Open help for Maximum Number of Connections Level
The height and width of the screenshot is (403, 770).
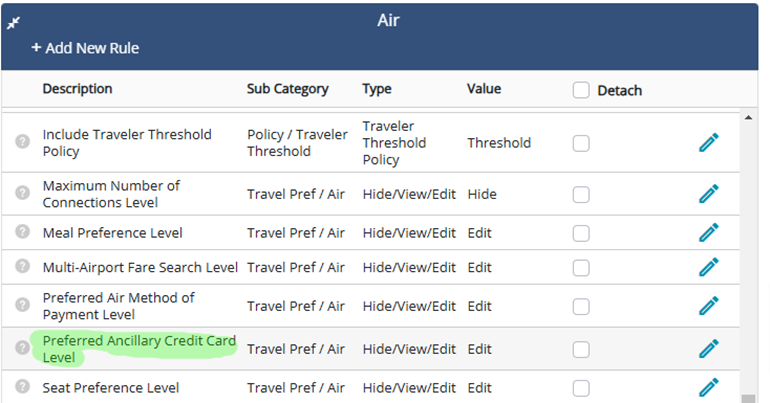[23, 192]
